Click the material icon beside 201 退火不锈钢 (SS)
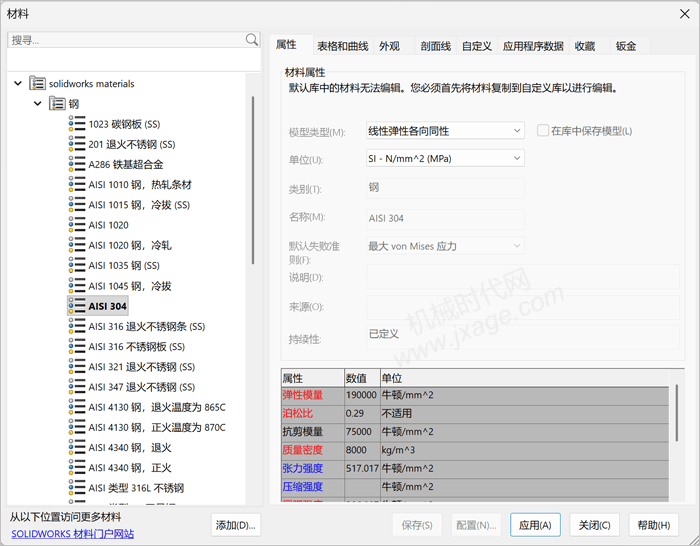This screenshot has width=700, height=546. 77,144
